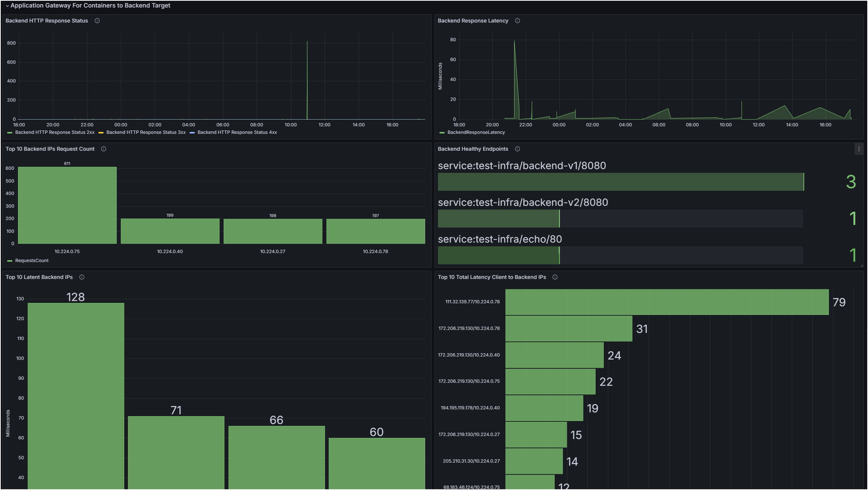Click info icon beside Top 10 Latent Backend IPs
The image size is (868, 490).
pos(82,277)
